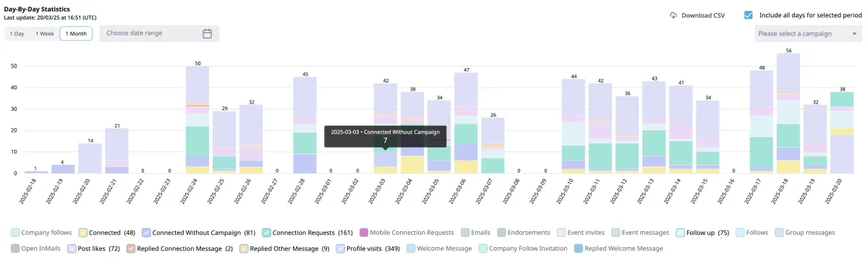This screenshot has height=271, width=868.
Task: Switch to the 1 Week tab
Action: pyautogui.click(x=45, y=33)
